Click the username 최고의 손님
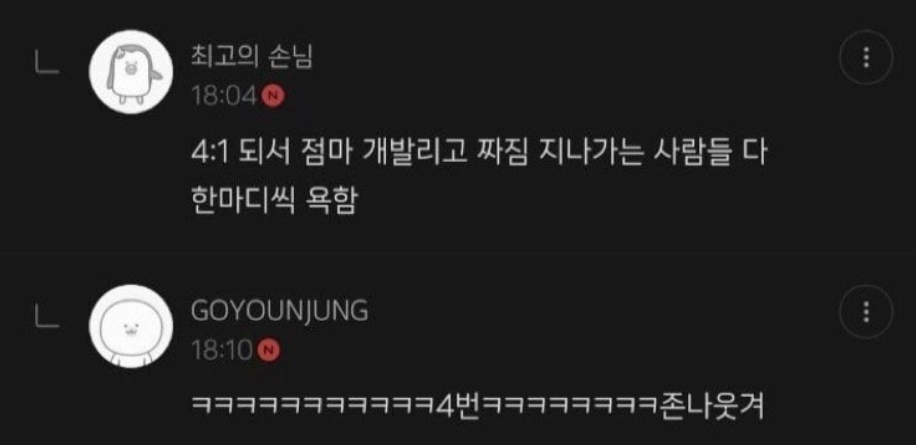 point(252,58)
